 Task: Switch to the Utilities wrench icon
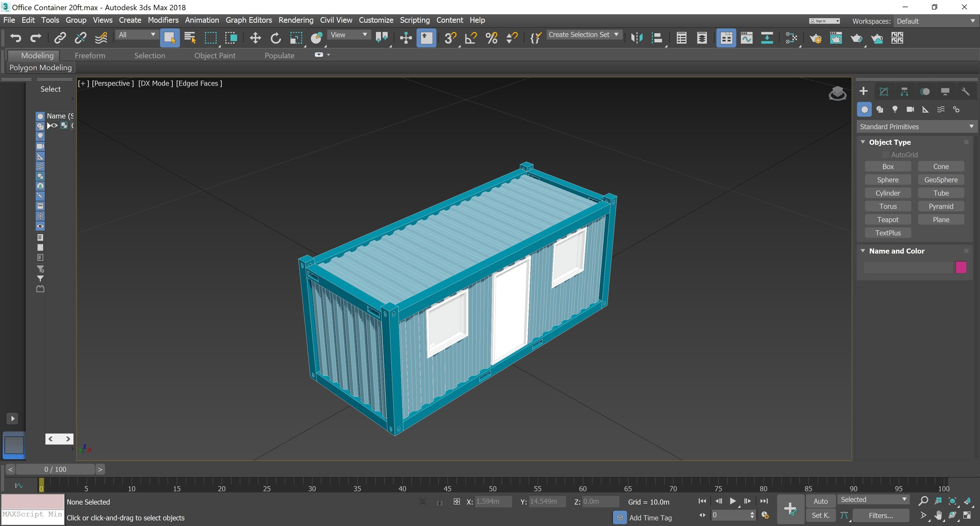[965, 91]
